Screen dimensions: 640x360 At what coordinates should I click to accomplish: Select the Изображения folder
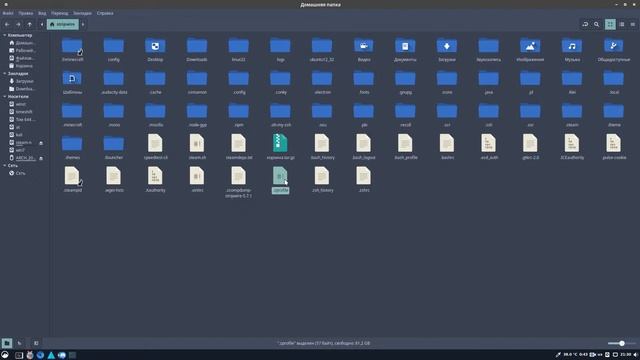coord(530,50)
